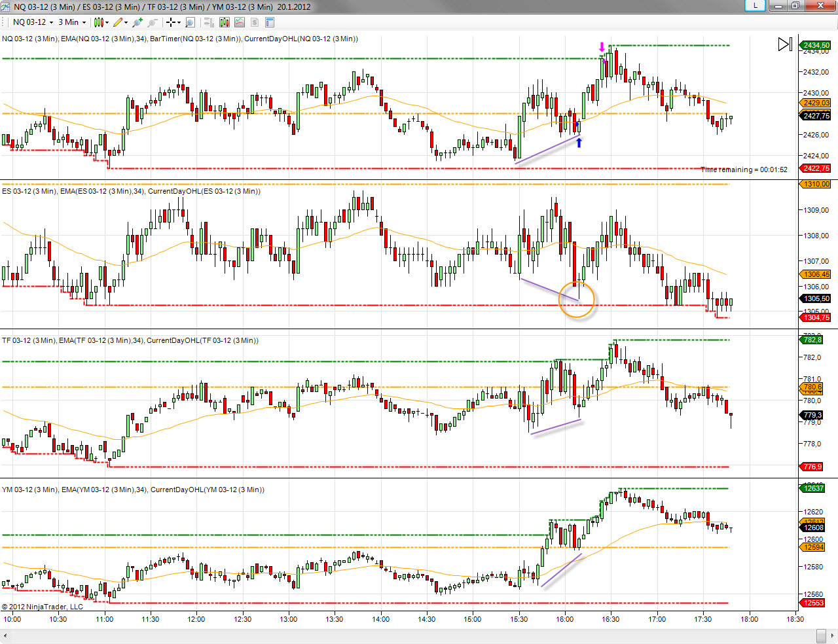This screenshot has width=838, height=644.
Task: Toggle the L window link button
Action: click(756, 5)
